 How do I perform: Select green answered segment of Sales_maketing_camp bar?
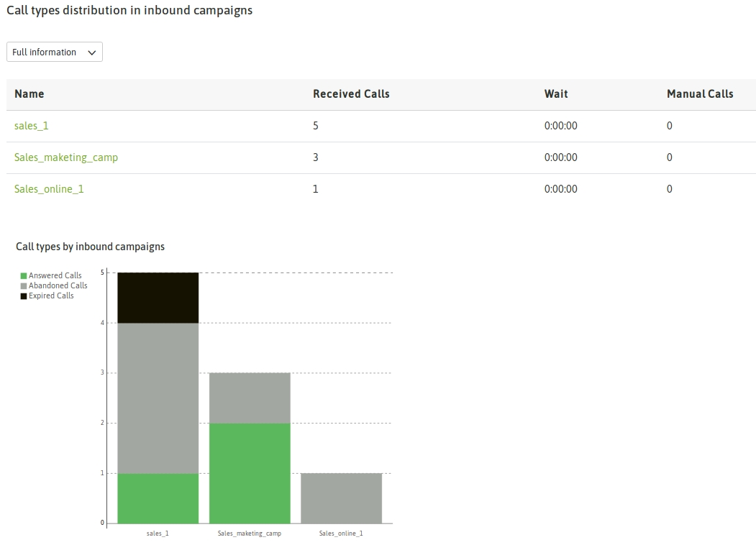point(250,473)
